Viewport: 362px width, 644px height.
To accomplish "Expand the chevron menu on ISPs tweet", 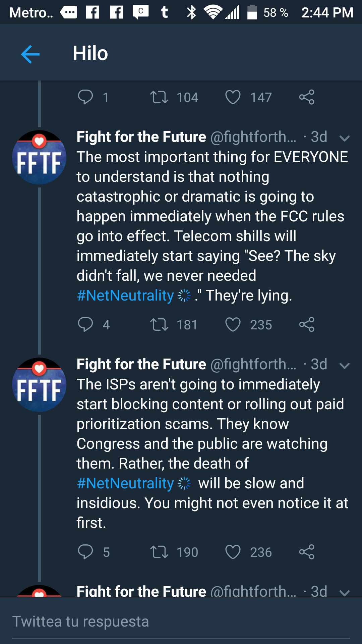I will click(x=344, y=365).
